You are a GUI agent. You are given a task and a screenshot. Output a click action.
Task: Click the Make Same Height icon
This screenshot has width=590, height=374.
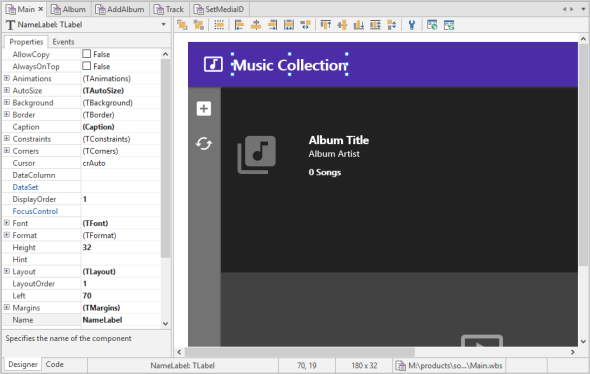(x=375, y=25)
